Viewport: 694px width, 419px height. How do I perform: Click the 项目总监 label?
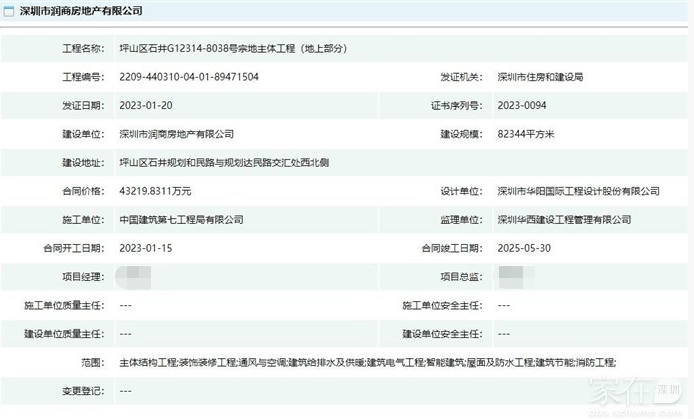point(461,277)
